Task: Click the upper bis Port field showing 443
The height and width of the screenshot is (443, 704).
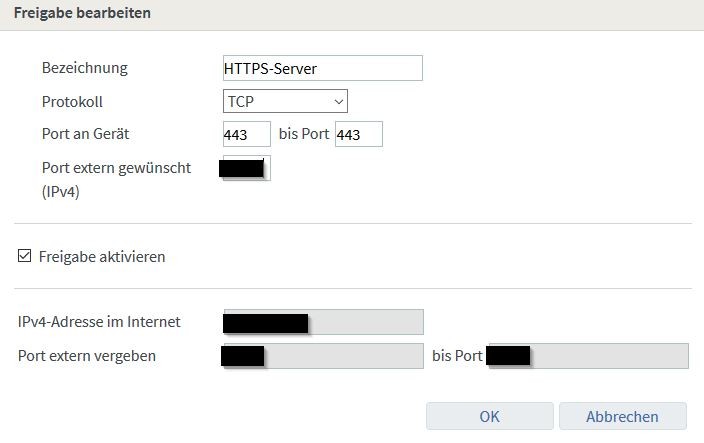Action: 358,134
